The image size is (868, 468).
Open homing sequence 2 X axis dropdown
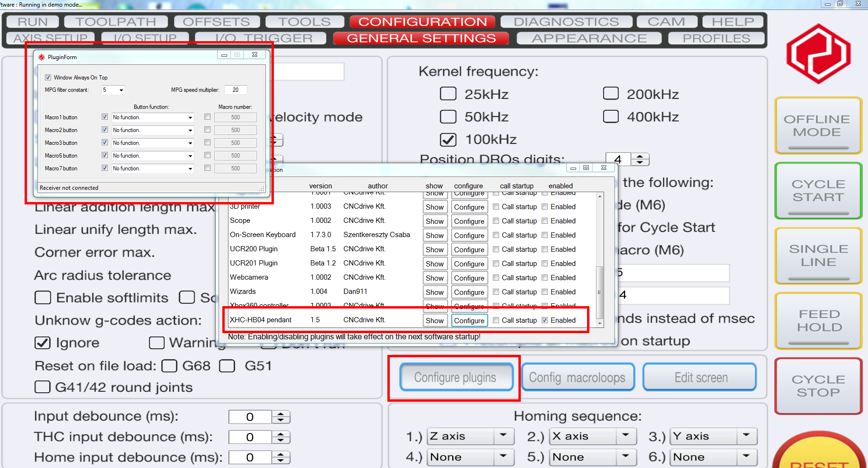[x=626, y=436]
